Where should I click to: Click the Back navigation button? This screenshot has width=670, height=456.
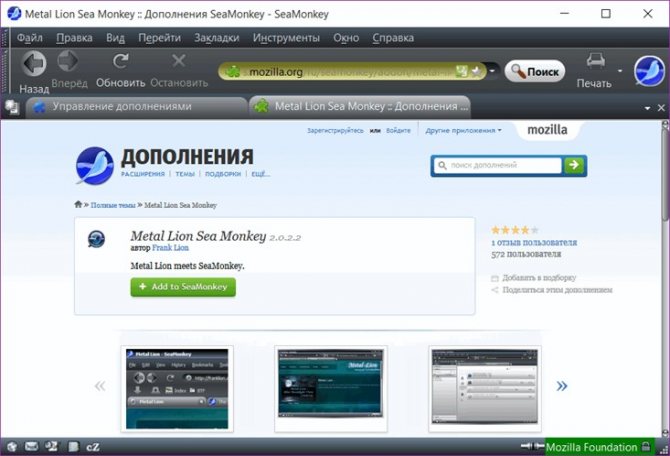click(33, 64)
